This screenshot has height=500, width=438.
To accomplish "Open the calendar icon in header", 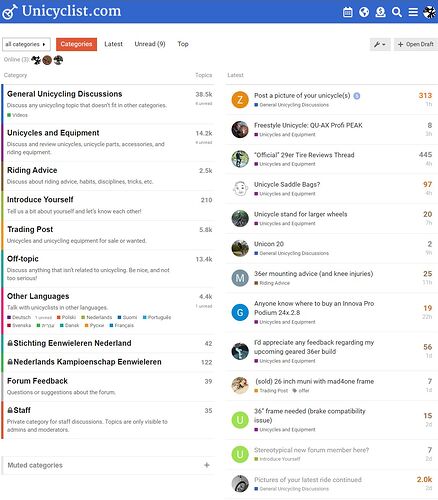I will click(x=347, y=12).
